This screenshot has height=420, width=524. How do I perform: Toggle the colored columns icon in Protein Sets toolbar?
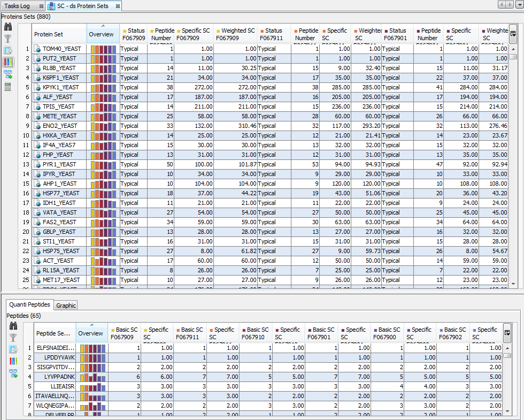point(8,63)
